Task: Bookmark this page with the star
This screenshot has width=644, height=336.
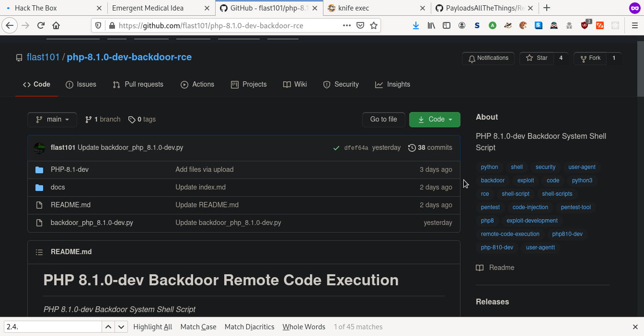Action: pyautogui.click(x=374, y=26)
